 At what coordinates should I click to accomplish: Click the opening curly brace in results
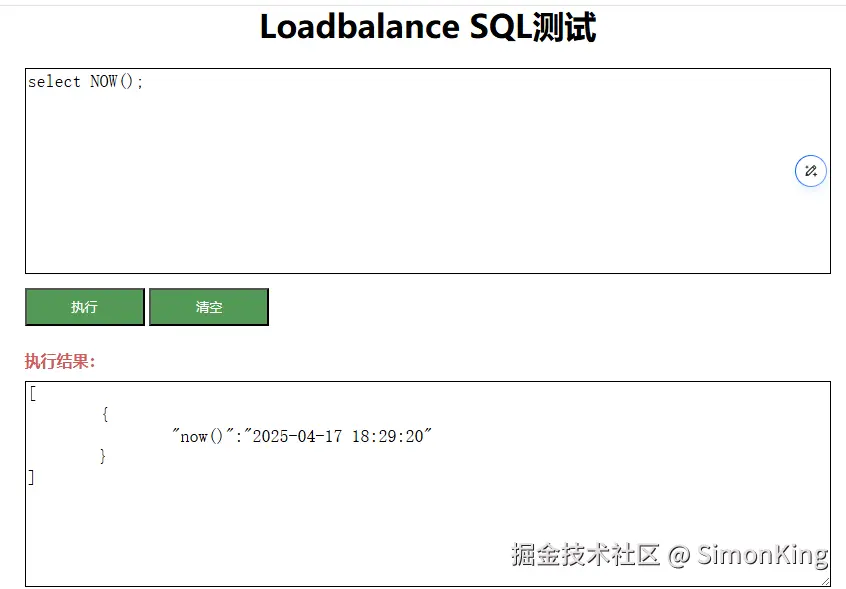point(105,414)
